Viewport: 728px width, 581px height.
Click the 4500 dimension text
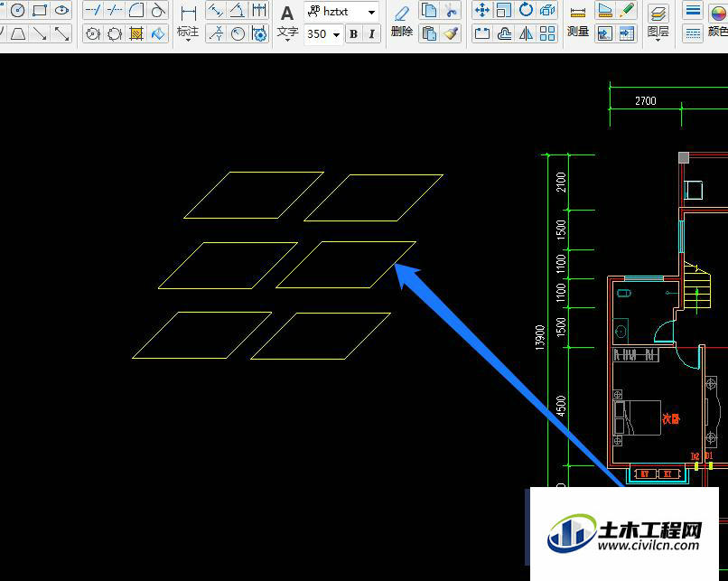(561, 406)
